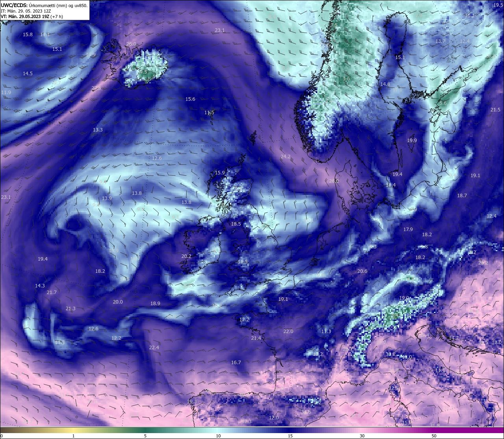Click the '17.9' value on the map

pyautogui.click(x=408, y=230)
